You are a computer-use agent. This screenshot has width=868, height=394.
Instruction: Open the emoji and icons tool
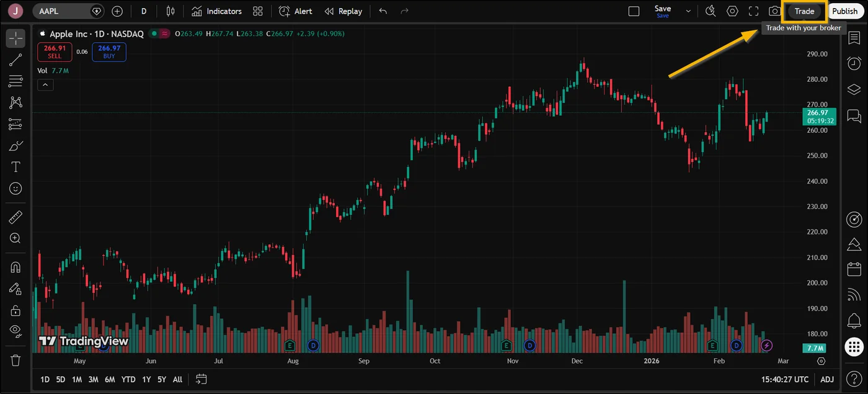pos(15,189)
